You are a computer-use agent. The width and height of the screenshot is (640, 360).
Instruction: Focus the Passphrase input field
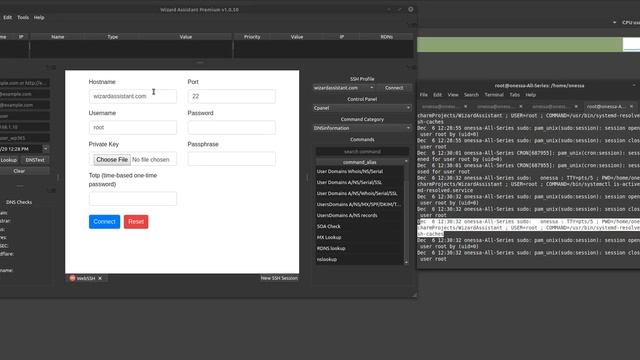point(231,159)
